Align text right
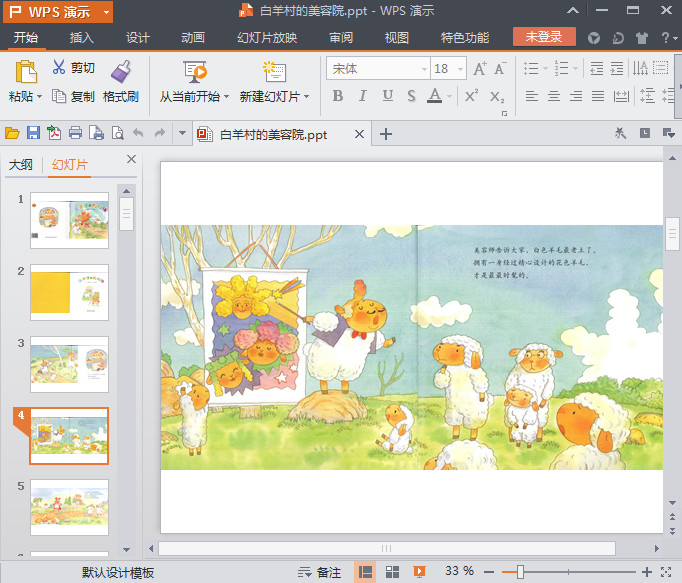Image resolution: width=682 pixels, height=583 pixels. point(576,96)
